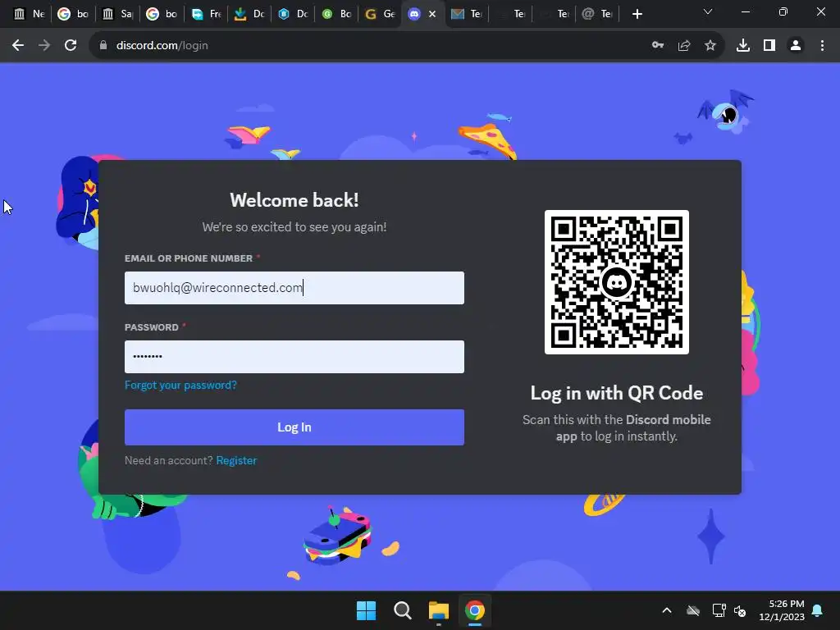Image resolution: width=840 pixels, height=630 pixels.
Task: Show hidden system tray icons
Action: [667, 610]
